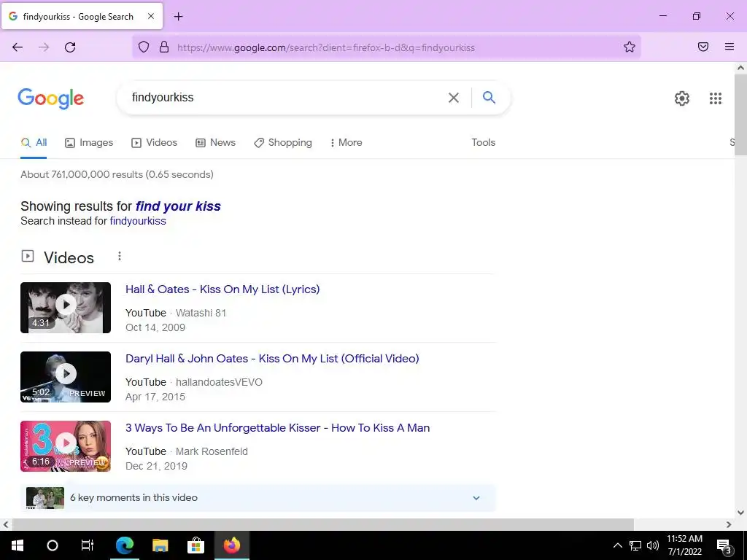Select the All results tab
Viewport: 747px width, 560px height.
[x=34, y=142]
